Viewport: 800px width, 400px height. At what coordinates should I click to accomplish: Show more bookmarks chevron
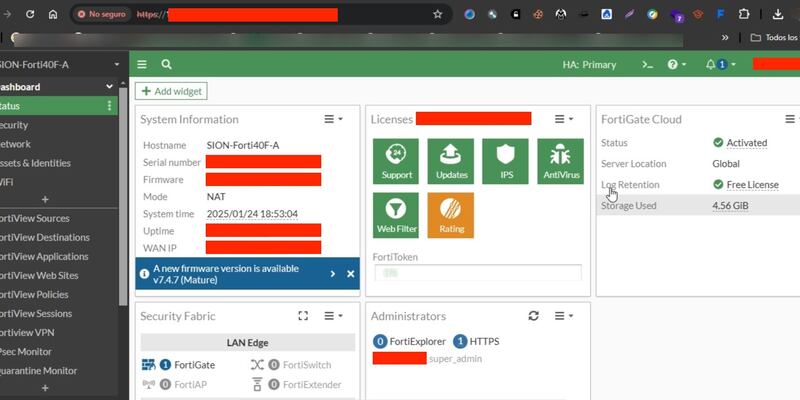pos(725,38)
